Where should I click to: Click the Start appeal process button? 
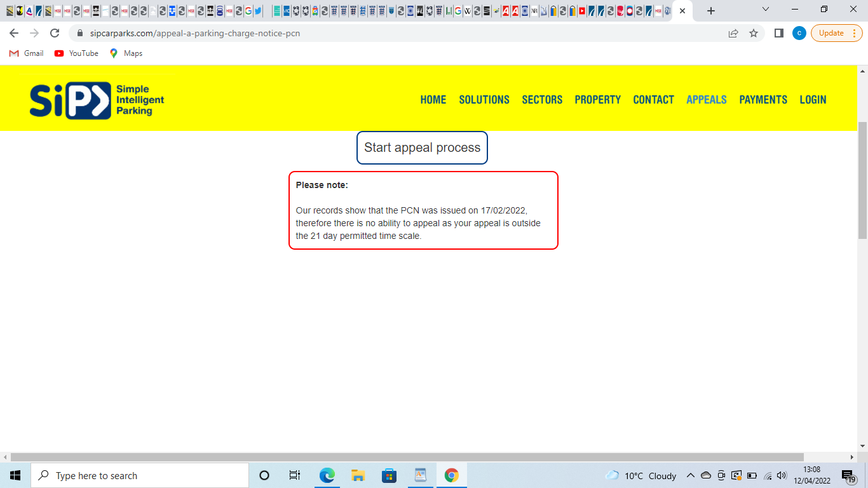[422, 147]
